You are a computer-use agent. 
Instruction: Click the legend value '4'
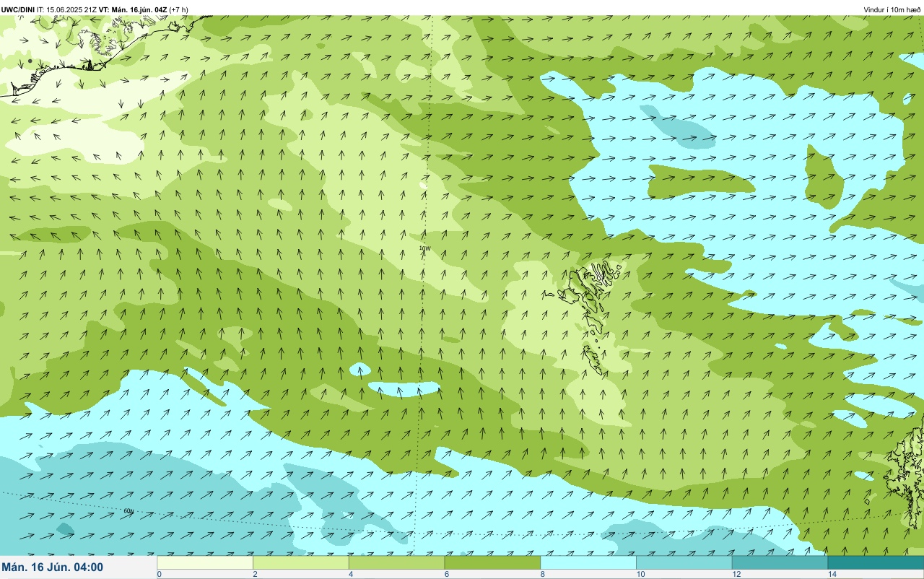(x=351, y=574)
